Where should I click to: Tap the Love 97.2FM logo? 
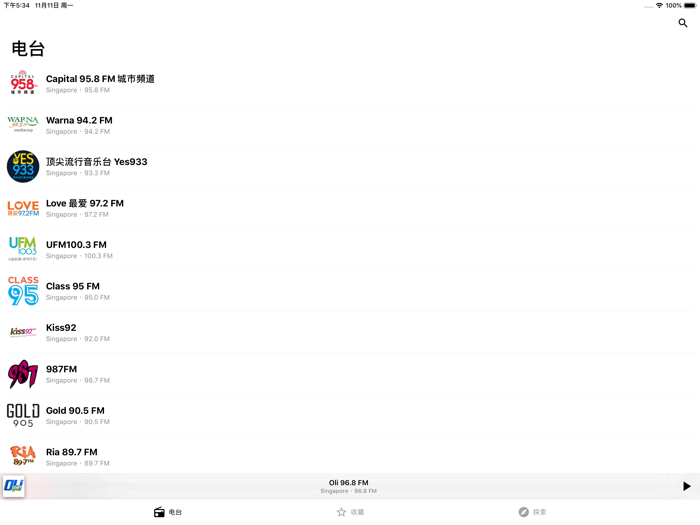point(23,208)
